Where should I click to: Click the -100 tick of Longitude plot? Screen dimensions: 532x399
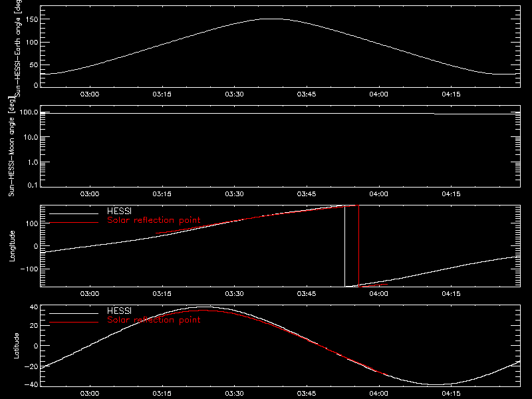29,269
